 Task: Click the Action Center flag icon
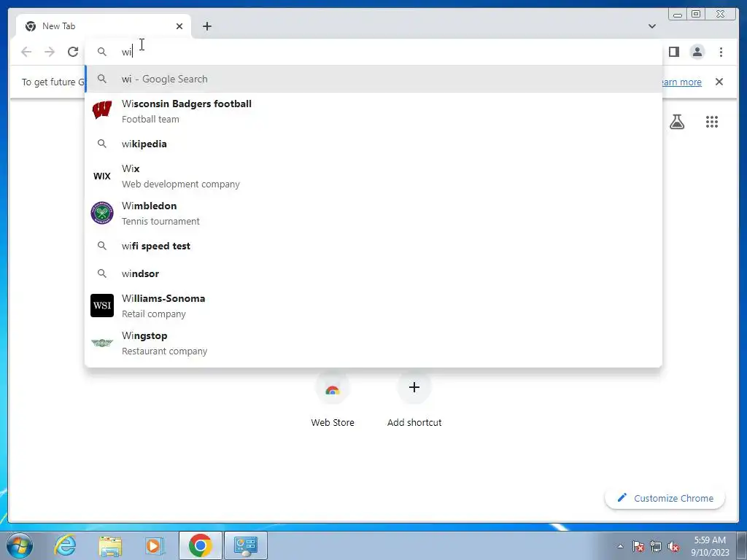click(x=638, y=546)
